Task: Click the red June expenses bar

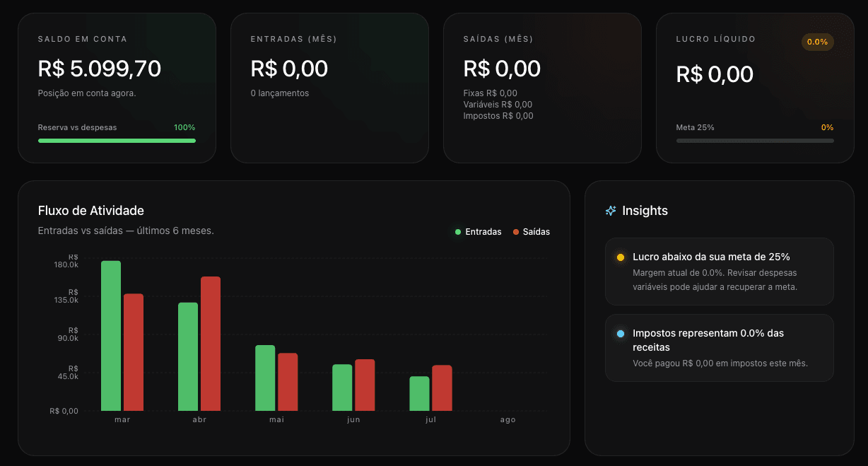Action: (x=365, y=385)
